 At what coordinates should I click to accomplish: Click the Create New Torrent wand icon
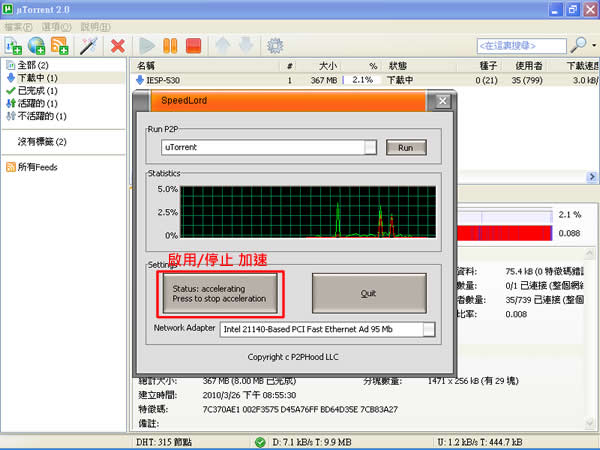coord(88,46)
